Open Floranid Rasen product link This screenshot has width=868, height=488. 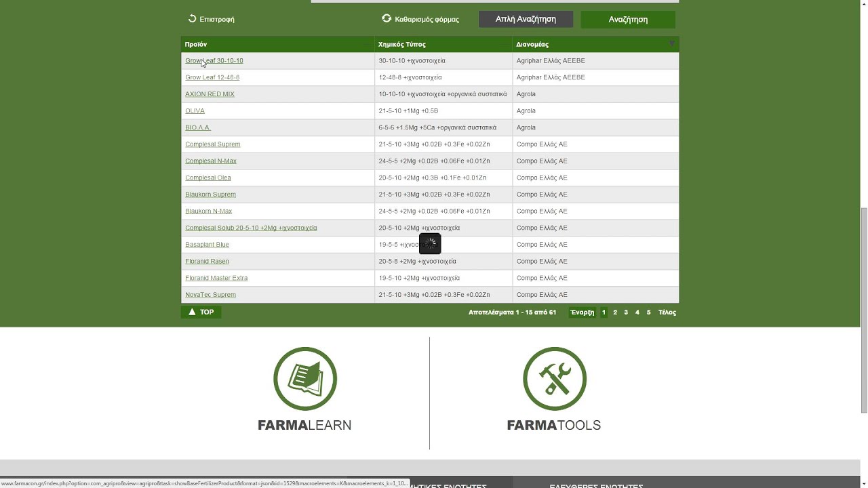pyautogui.click(x=207, y=262)
